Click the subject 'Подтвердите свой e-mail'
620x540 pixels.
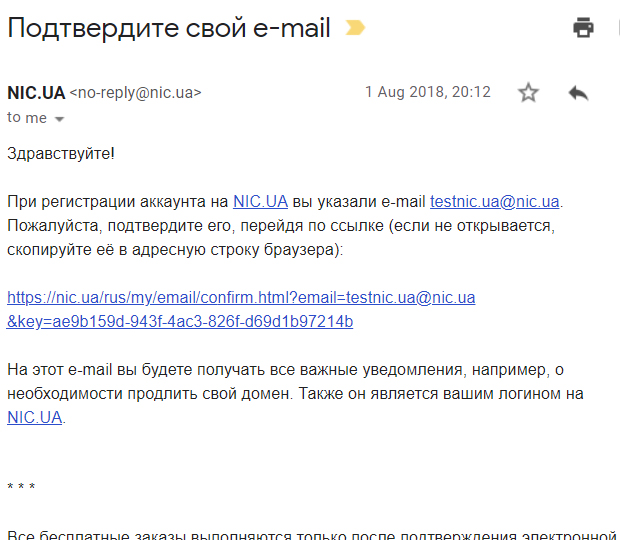click(169, 28)
